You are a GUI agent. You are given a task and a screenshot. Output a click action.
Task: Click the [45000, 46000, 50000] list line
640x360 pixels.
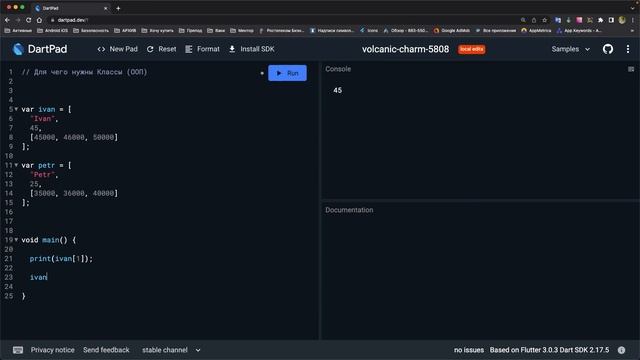point(73,137)
